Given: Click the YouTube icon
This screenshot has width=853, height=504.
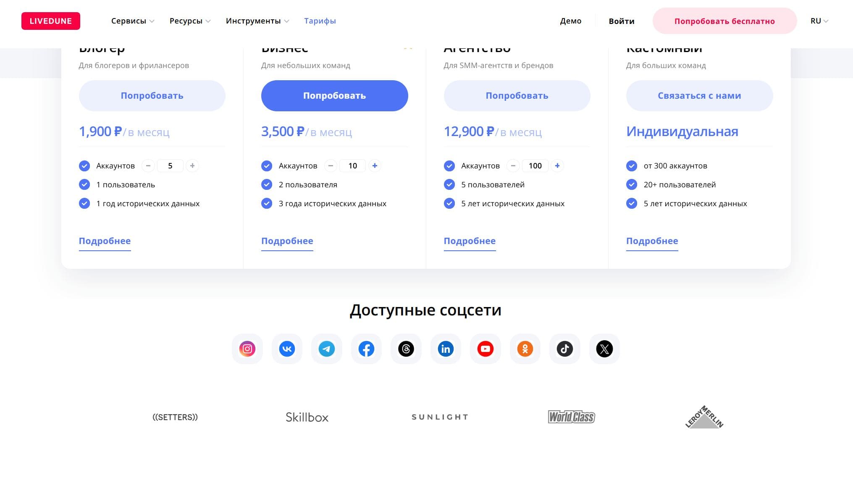Looking at the screenshot, I should tap(486, 349).
